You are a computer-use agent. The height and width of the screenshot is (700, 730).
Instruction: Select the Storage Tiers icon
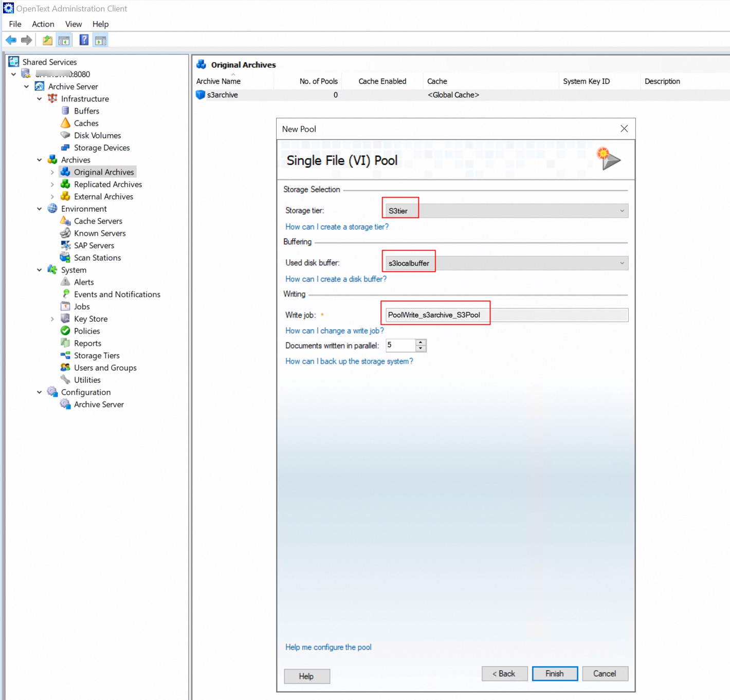[x=65, y=355]
